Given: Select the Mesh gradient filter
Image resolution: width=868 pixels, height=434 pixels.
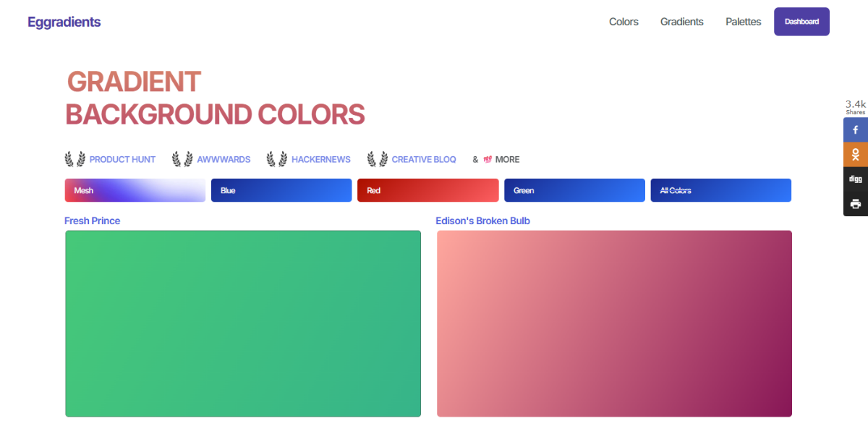Looking at the screenshot, I should (135, 190).
